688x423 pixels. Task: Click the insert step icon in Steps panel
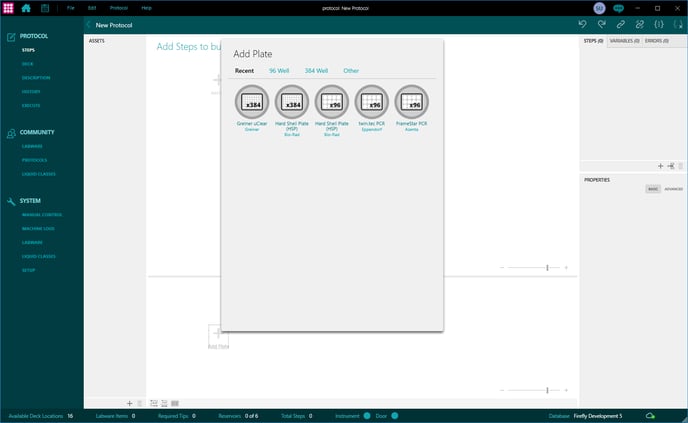coord(671,166)
